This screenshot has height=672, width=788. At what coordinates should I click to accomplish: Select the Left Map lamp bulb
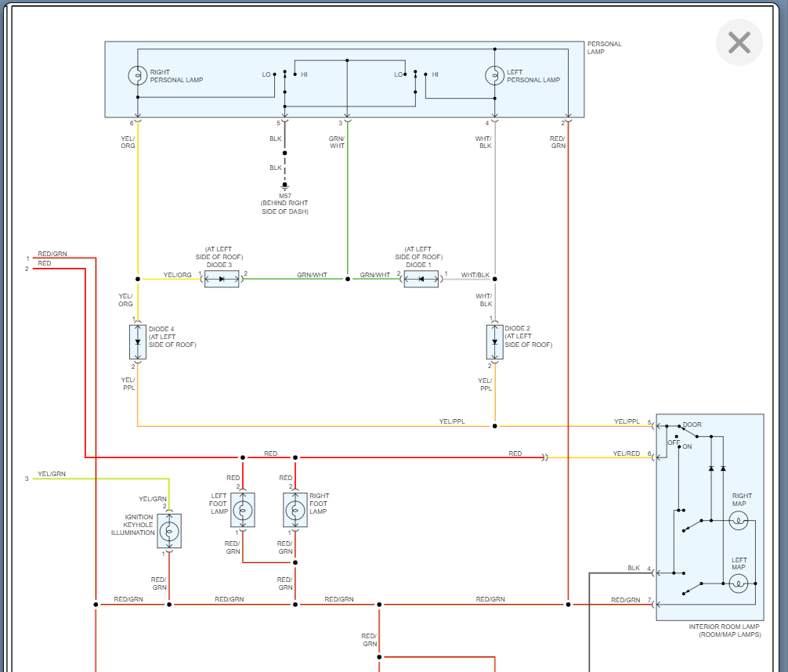pyautogui.click(x=739, y=583)
